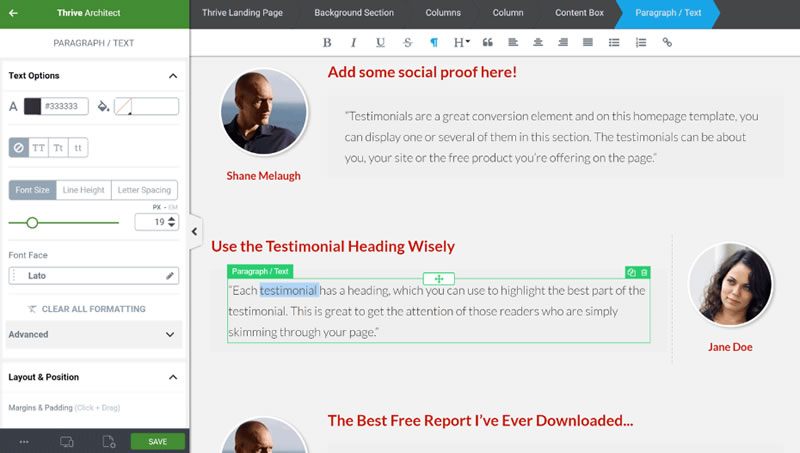Open the text color A option
The height and width of the screenshot is (453, 800).
coord(13,106)
